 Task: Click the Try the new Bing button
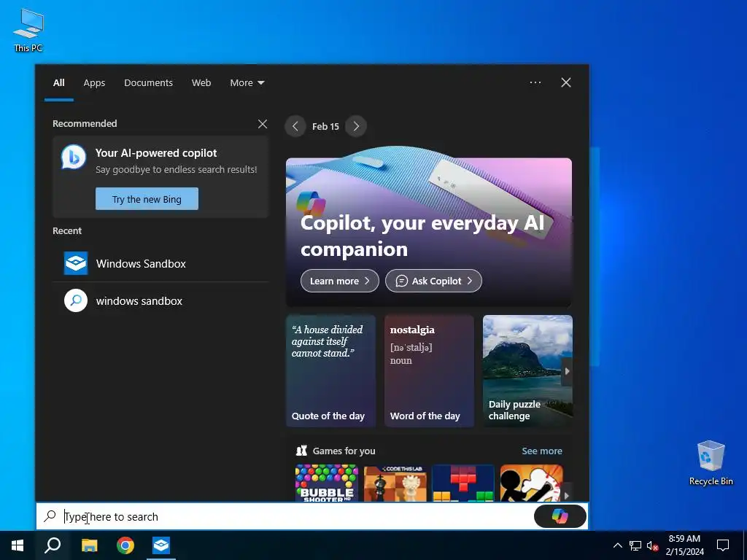click(x=147, y=199)
